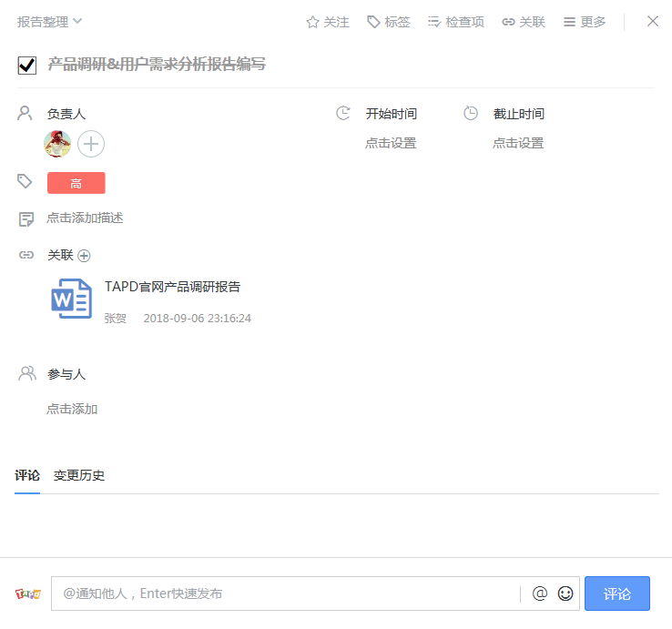The height and width of the screenshot is (629, 672).
Task: Open the emoji picker icon
Action: coord(565,593)
